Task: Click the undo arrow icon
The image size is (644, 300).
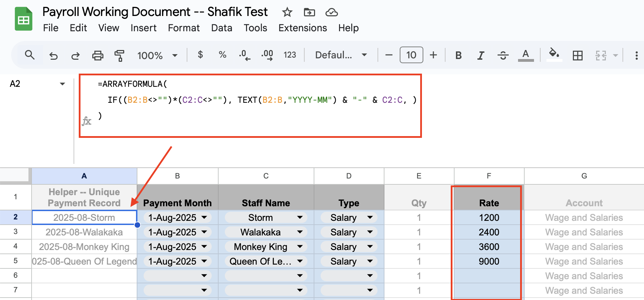Action: (x=53, y=55)
